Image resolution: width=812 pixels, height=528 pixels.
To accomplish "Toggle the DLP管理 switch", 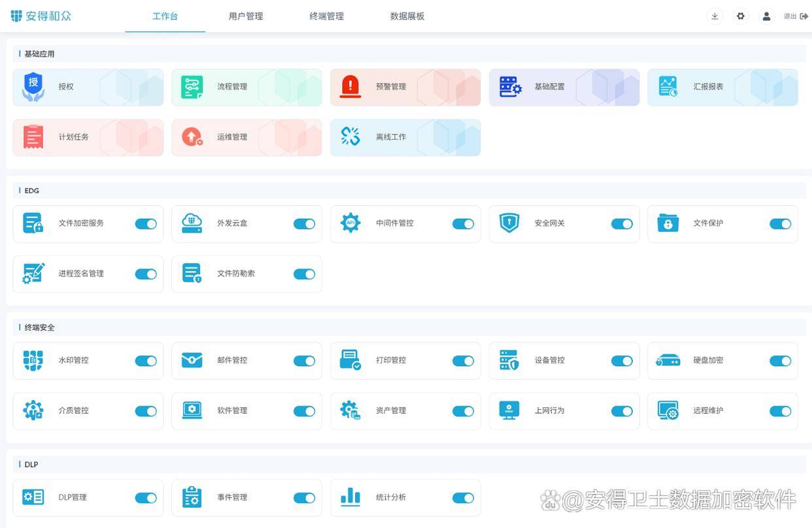I will click(x=146, y=499).
